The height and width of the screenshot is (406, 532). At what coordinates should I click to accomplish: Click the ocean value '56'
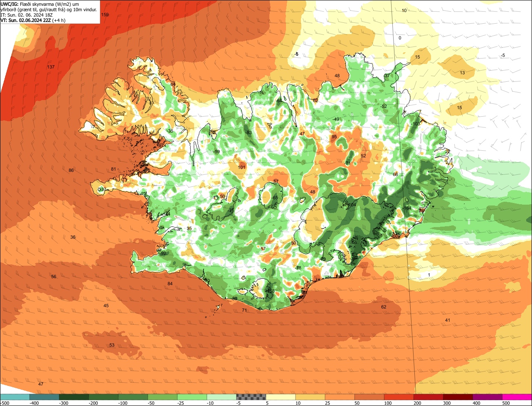click(x=54, y=276)
